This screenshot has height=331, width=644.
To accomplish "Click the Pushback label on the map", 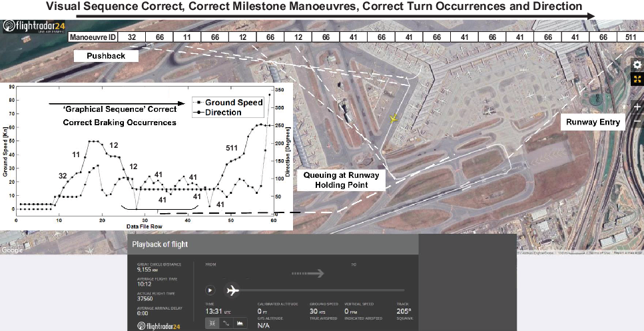I will [x=105, y=57].
